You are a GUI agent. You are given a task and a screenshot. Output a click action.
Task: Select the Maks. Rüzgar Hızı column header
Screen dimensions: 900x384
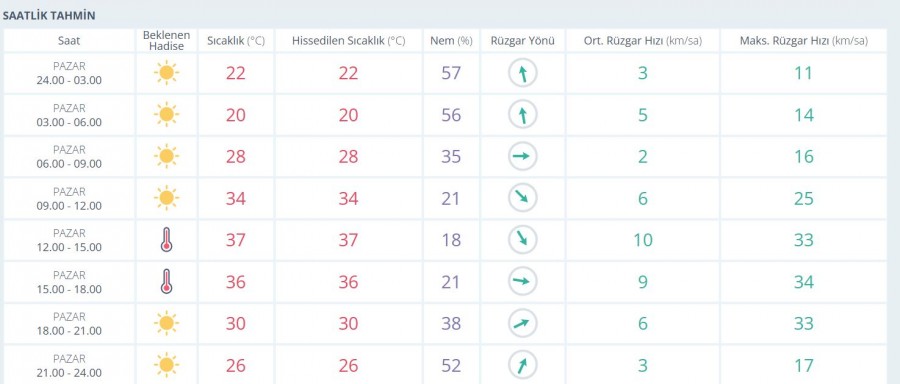click(804, 41)
